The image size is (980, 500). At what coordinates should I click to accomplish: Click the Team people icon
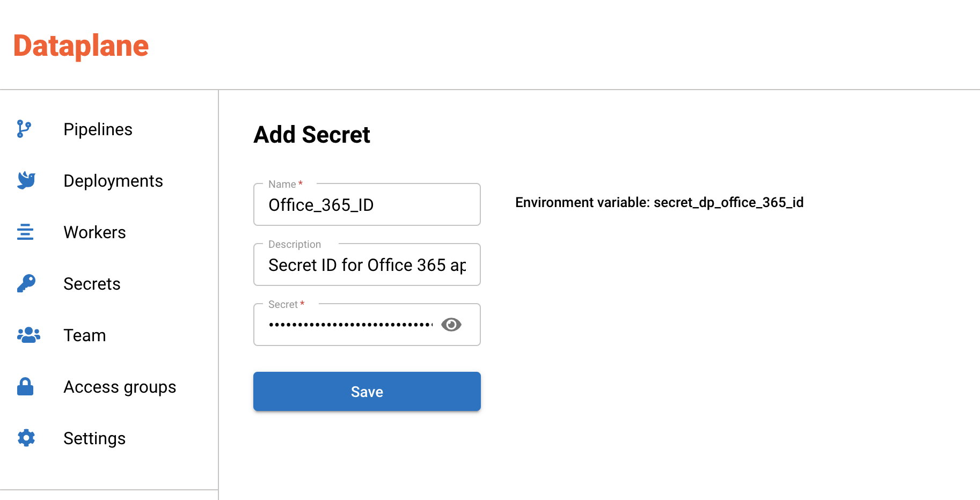coord(27,335)
